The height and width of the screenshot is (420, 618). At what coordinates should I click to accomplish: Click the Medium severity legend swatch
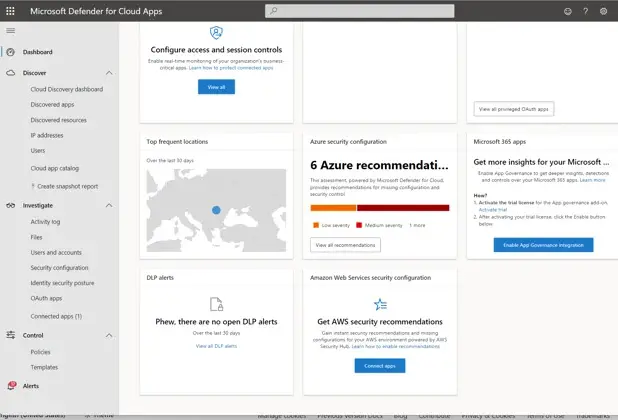click(x=359, y=225)
